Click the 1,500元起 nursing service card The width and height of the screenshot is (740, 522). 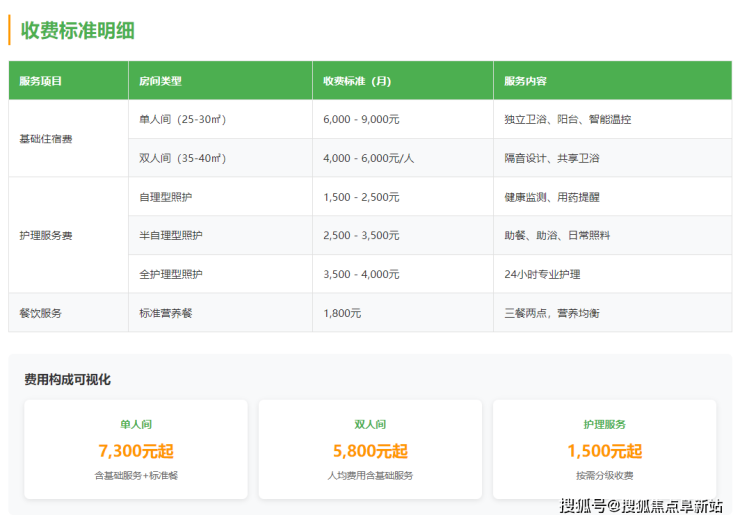click(x=604, y=450)
